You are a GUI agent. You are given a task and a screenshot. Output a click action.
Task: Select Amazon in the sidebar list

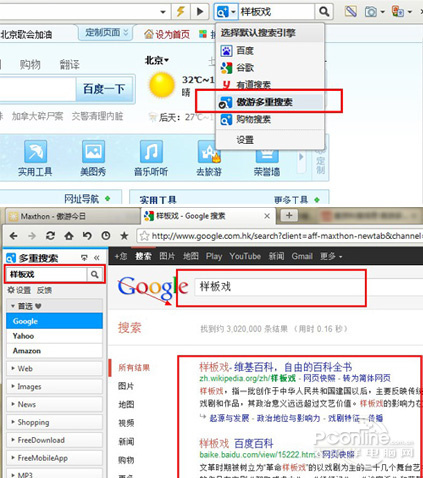click(x=54, y=351)
